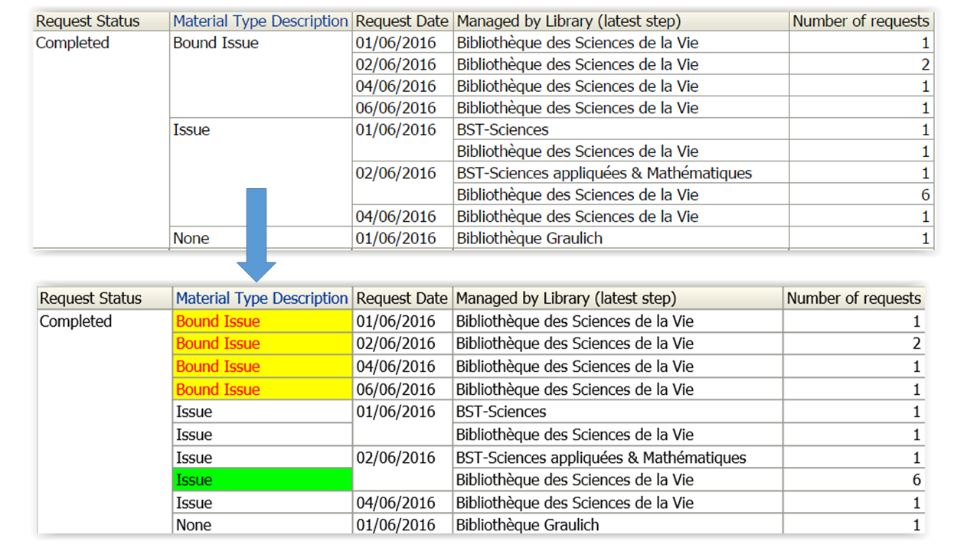Select the Issue cell beside BST-Sciences in the bottom table
Screen dimensions: 980x551
262,412
